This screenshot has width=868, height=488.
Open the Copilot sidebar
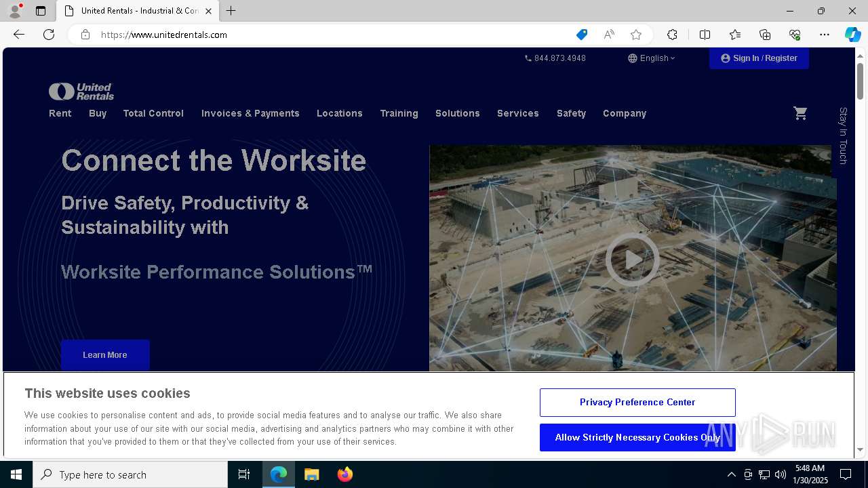click(852, 35)
